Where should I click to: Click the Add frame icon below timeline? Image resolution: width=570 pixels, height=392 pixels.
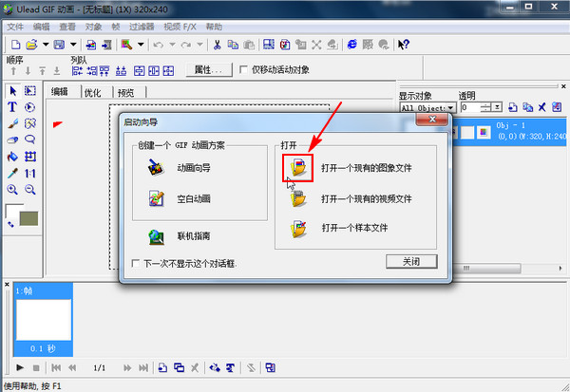(162, 367)
